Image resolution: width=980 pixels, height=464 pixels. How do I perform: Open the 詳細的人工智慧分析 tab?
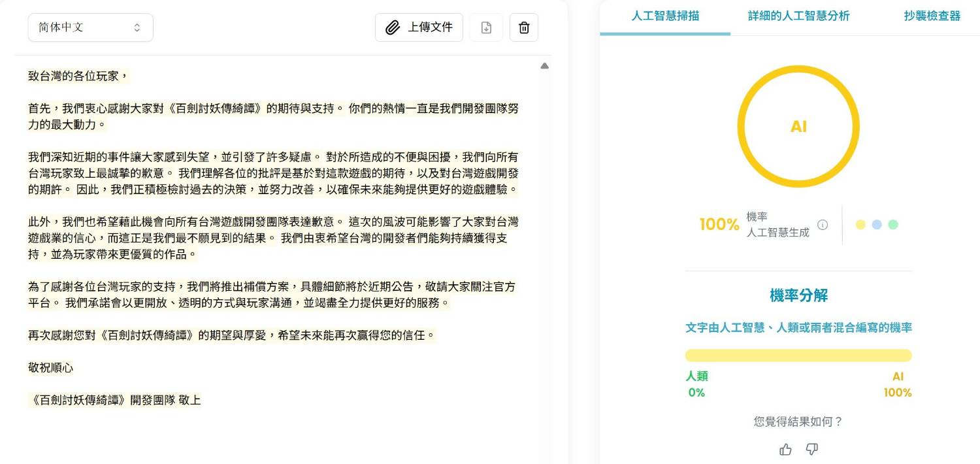click(x=799, y=16)
